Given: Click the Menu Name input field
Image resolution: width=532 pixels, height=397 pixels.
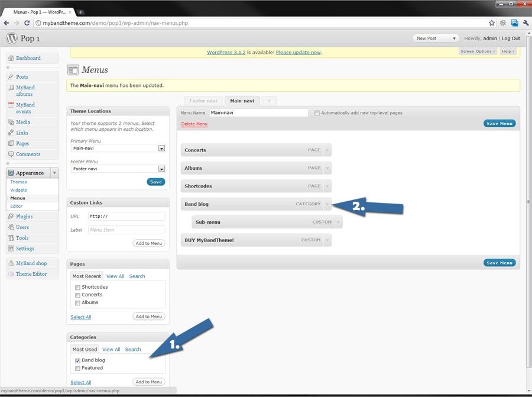Looking at the screenshot, I should [x=258, y=113].
